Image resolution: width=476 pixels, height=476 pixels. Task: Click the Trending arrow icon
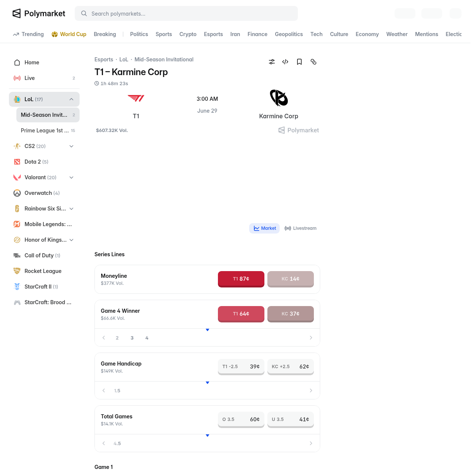[x=16, y=34]
